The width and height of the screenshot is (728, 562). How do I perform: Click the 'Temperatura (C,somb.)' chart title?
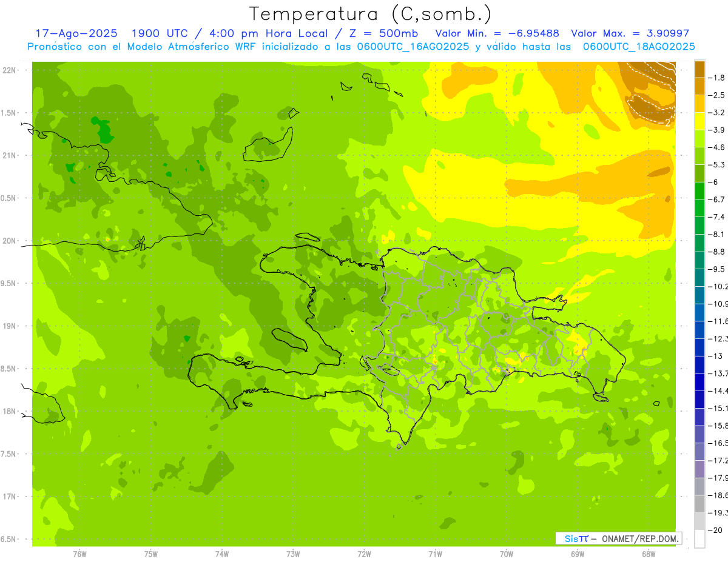370,14
